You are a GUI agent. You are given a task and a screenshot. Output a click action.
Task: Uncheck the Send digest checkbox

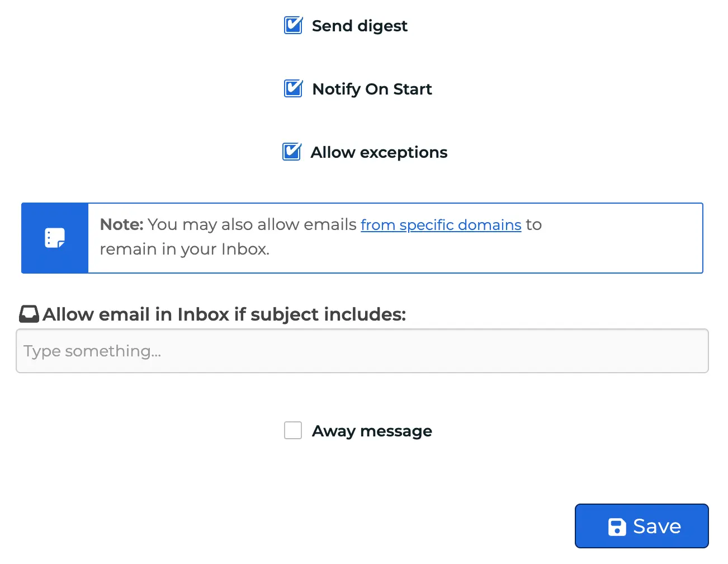coord(293,26)
